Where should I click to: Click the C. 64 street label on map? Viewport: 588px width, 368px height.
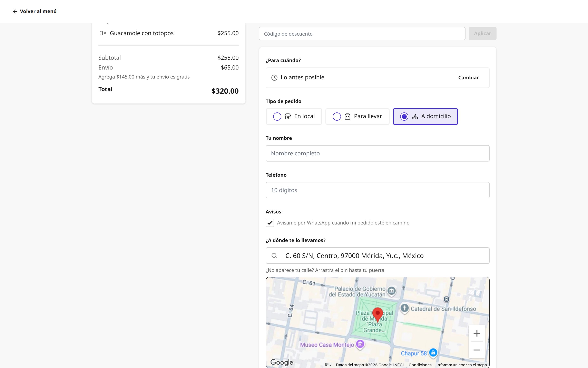[291, 311]
